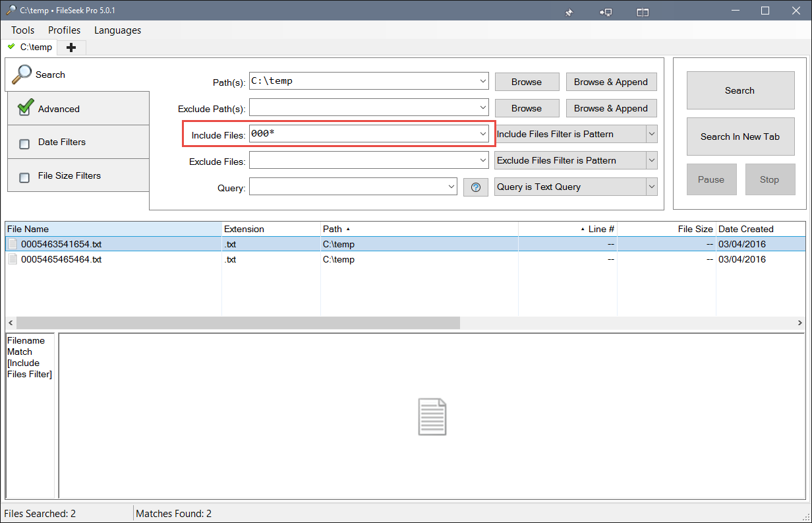Viewport: 812px width, 523px height.
Task: Click the query help question mark icon
Action: 476,187
